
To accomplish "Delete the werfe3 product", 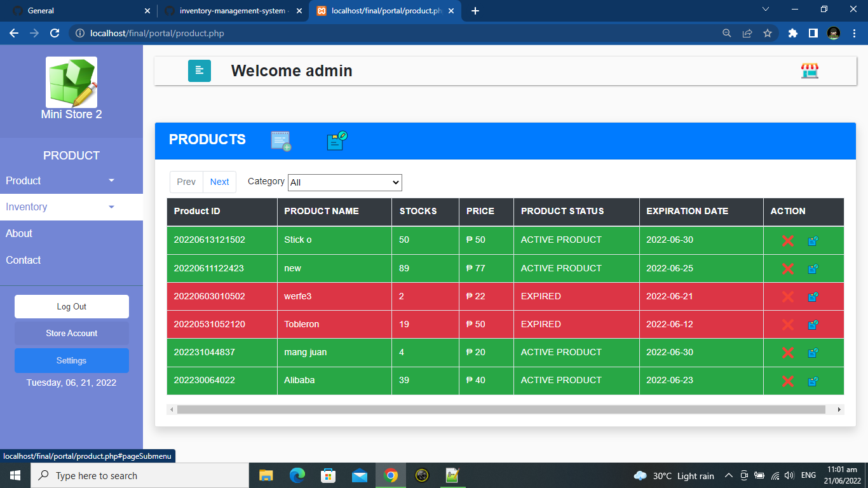I will click(x=788, y=297).
